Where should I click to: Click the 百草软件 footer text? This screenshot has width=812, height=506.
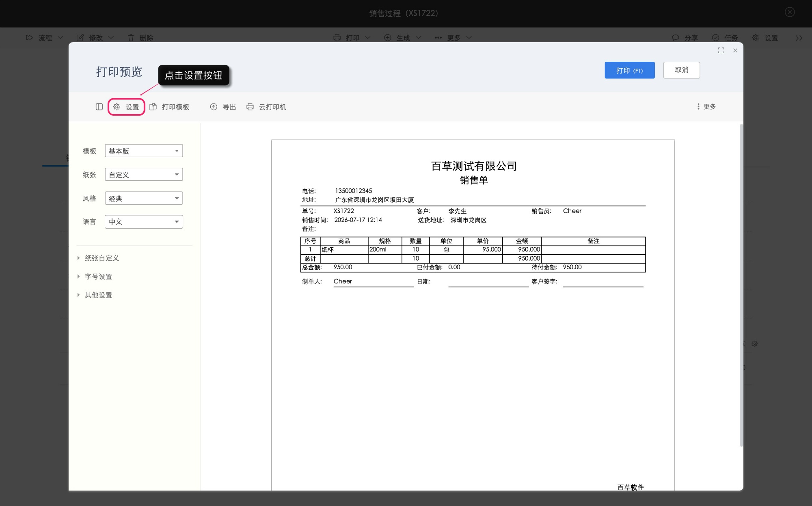click(631, 487)
